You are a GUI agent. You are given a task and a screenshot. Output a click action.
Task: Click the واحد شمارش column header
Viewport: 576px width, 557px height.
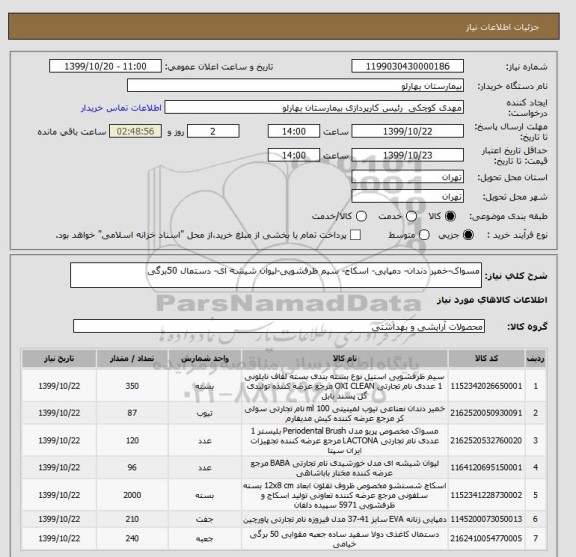pos(205,359)
